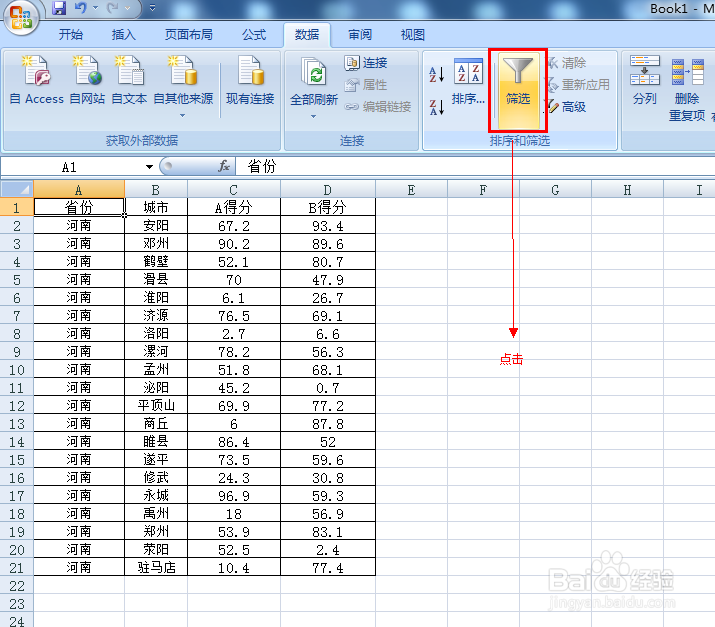Open the 自其他来源 menu

[x=183, y=86]
